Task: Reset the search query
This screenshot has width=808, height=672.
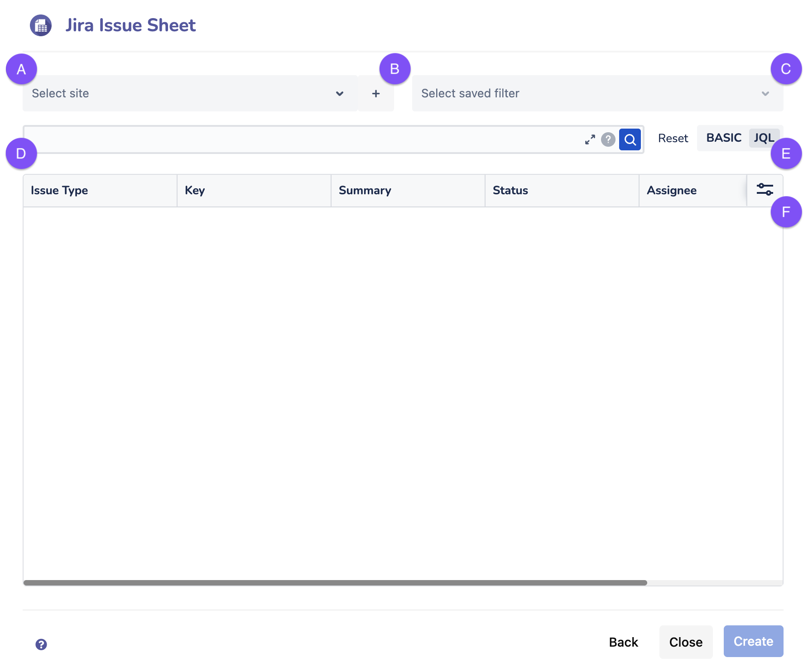Action: tap(673, 139)
